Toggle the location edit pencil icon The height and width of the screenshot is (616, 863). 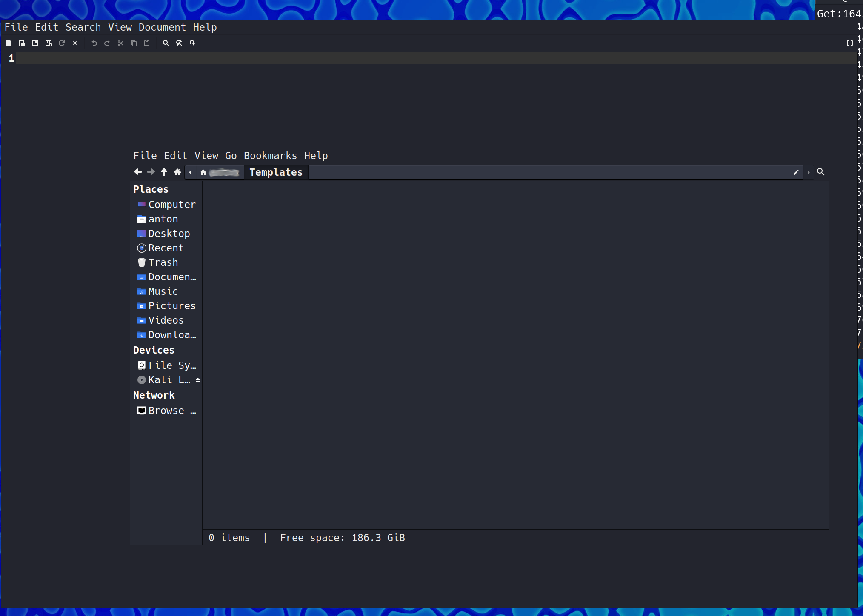click(796, 172)
